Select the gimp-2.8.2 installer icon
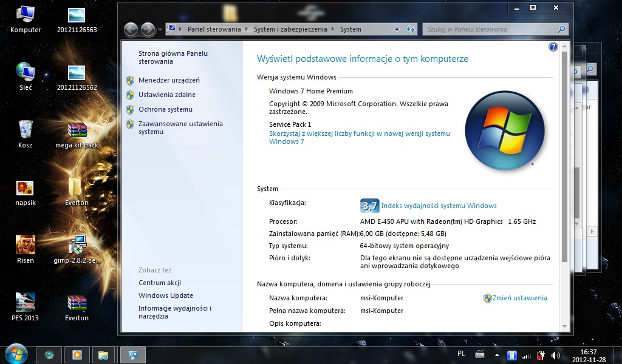The height and width of the screenshot is (364, 622). tap(77, 250)
